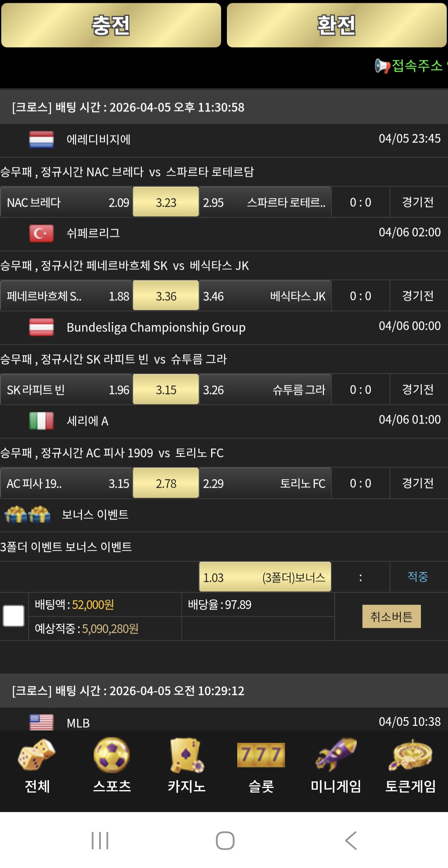Tap the Android home navigation button
The width and height of the screenshot is (448, 868).
tap(225, 841)
